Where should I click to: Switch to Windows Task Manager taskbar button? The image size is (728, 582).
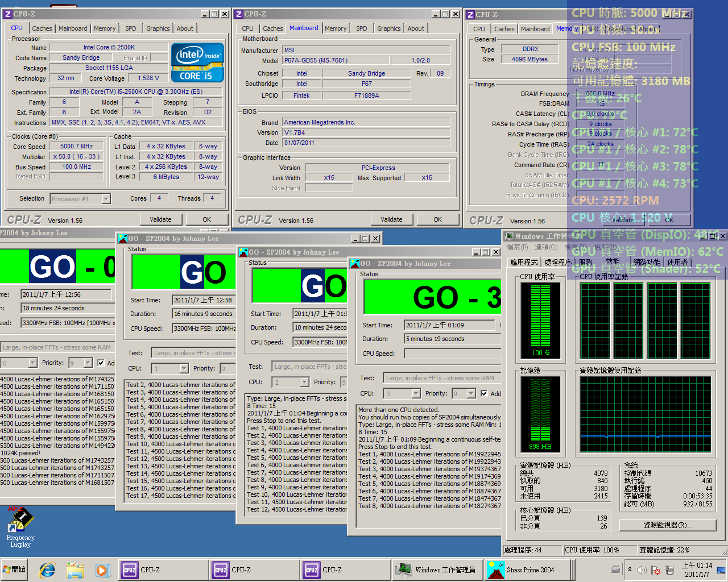[x=437, y=569]
